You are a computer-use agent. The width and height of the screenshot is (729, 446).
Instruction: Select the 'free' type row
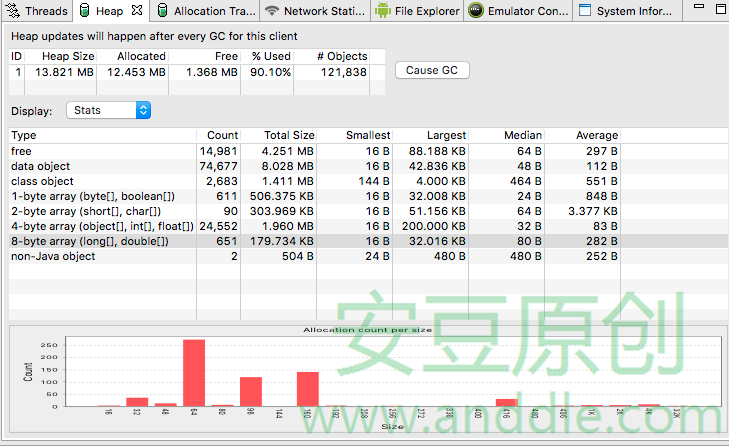[368, 151]
